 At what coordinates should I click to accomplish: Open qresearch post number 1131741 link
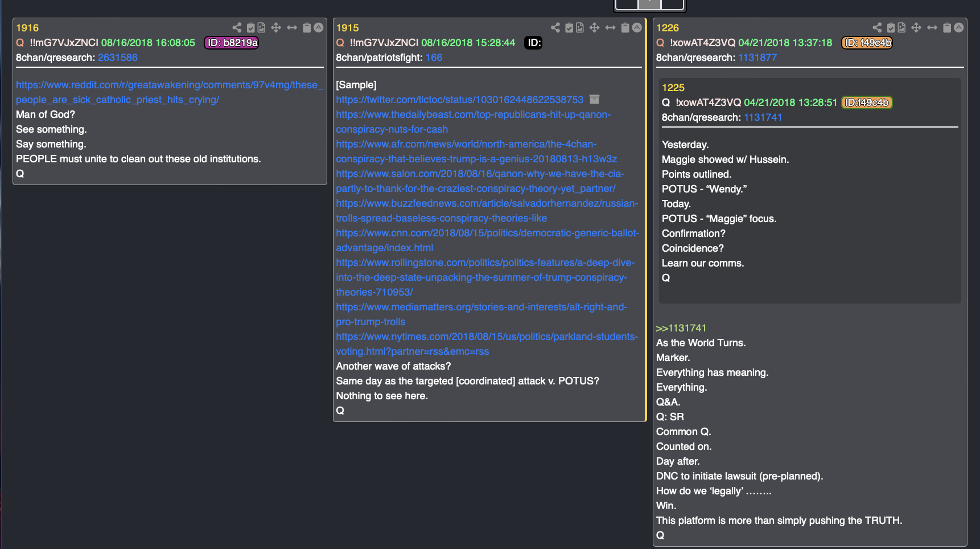point(763,117)
